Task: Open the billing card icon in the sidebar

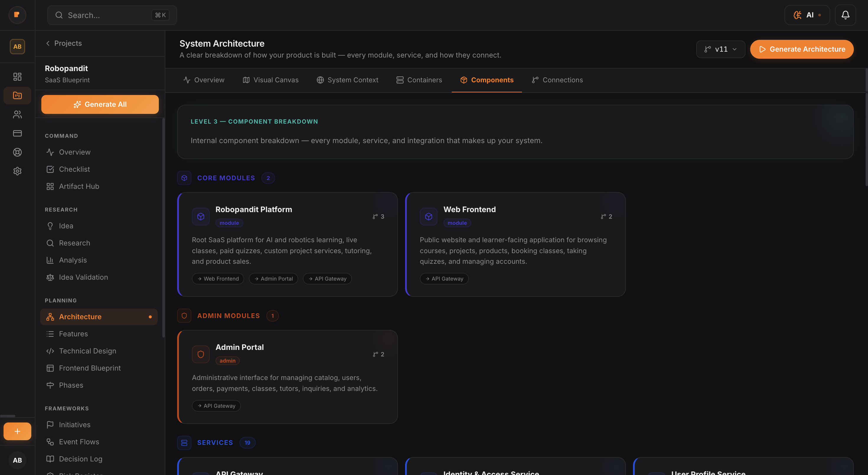Action: click(17, 133)
